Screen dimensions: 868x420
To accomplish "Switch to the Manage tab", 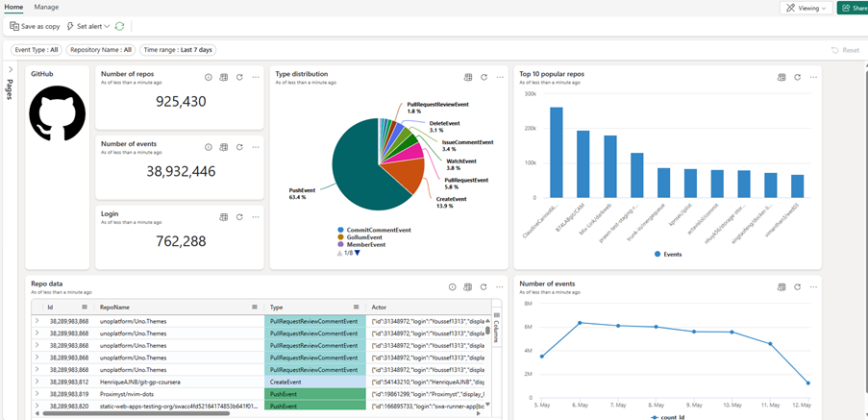I will click(x=46, y=7).
